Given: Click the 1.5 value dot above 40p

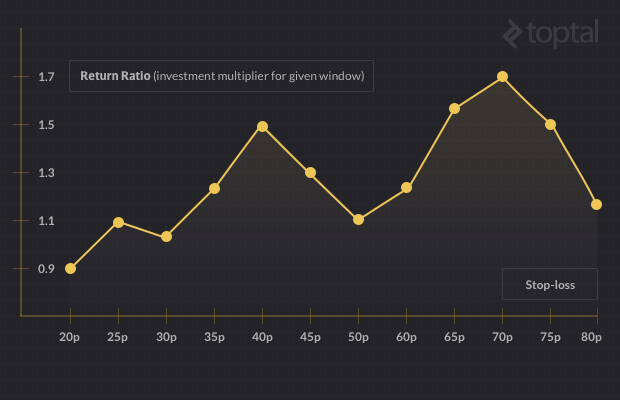Looking at the screenshot, I should [262, 127].
